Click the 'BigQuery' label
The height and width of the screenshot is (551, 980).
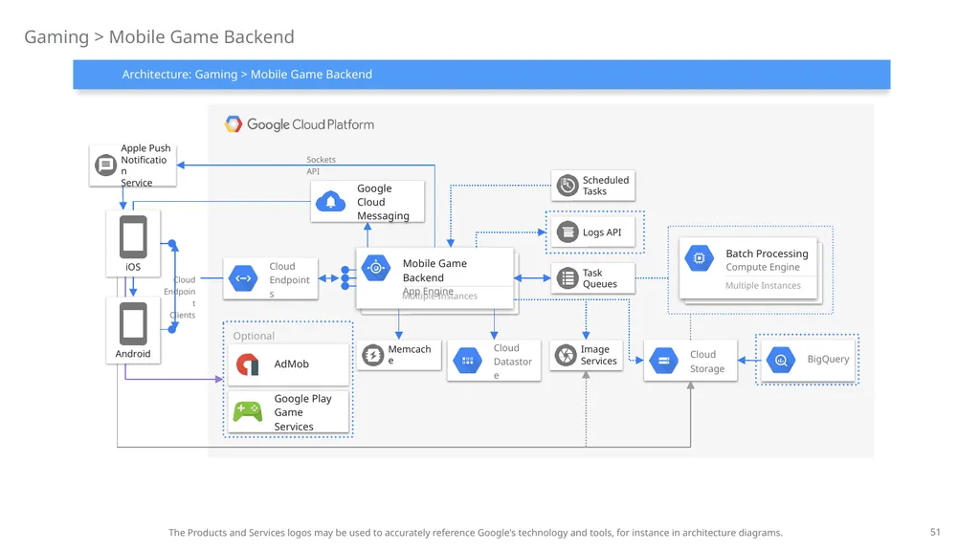tap(828, 360)
